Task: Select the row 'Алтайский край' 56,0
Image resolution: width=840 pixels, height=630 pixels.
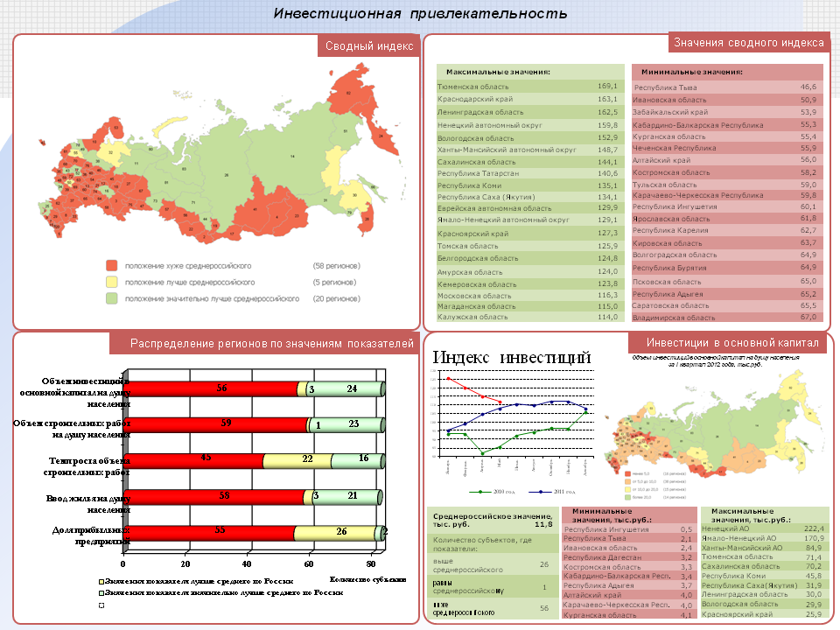Action: coord(727,159)
